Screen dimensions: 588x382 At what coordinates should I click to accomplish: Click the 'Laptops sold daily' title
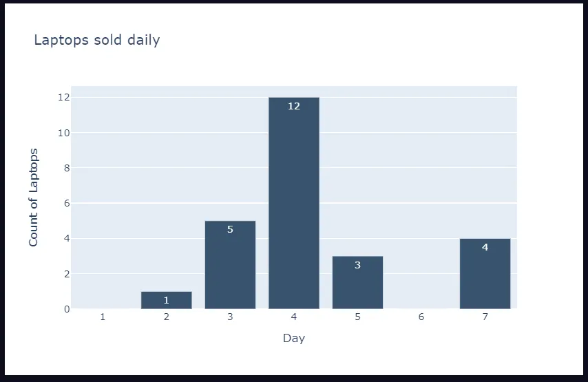[97, 40]
